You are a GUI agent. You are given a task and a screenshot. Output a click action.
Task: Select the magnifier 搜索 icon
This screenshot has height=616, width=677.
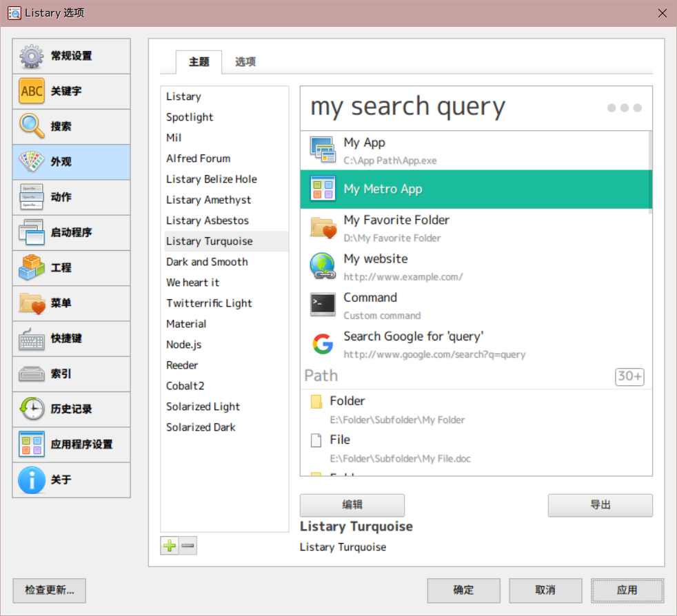coord(32,127)
